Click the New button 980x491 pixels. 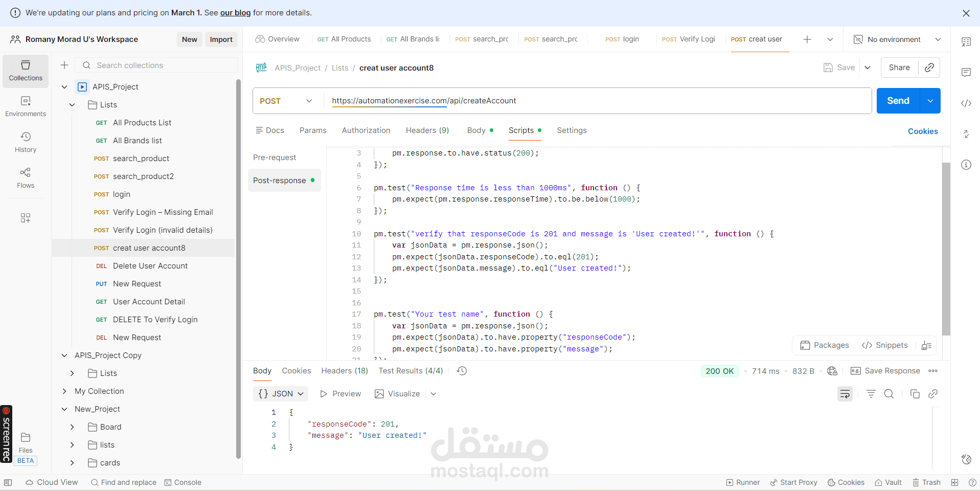coord(190,39)
